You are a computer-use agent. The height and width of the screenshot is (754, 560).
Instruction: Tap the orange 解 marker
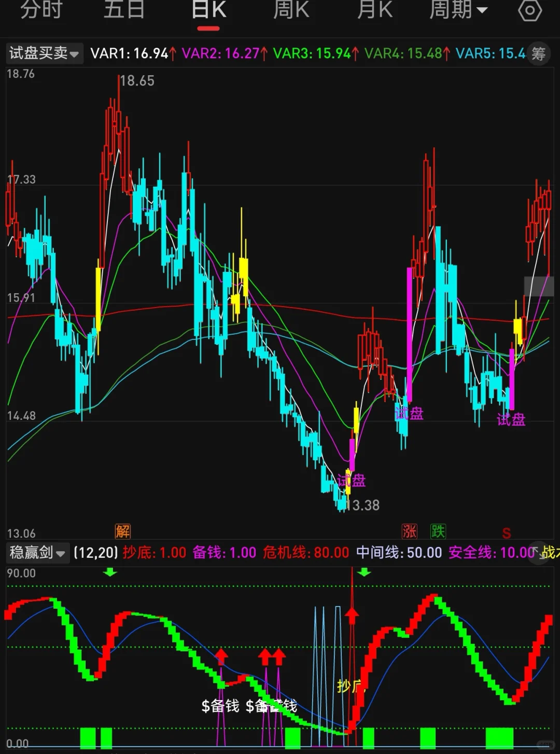123,531
